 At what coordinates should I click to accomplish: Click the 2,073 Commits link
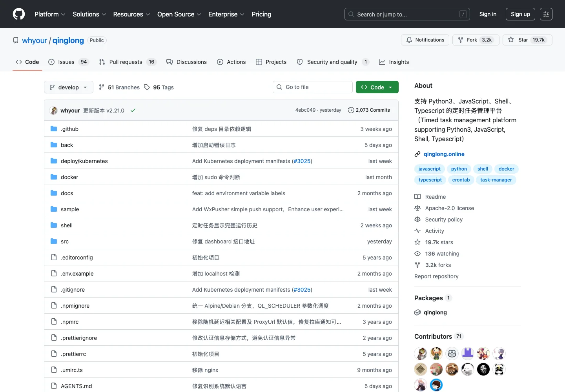369,110
